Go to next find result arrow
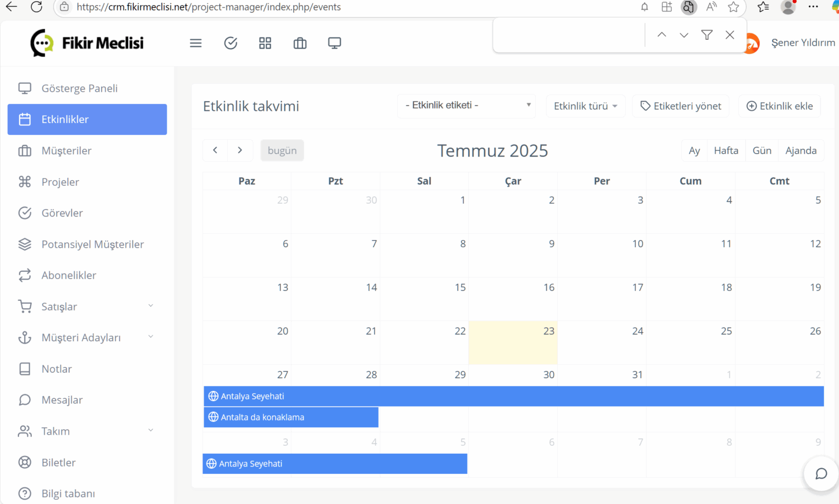Image resolution: width=839 pixels, height=504 pixels. 684,35
